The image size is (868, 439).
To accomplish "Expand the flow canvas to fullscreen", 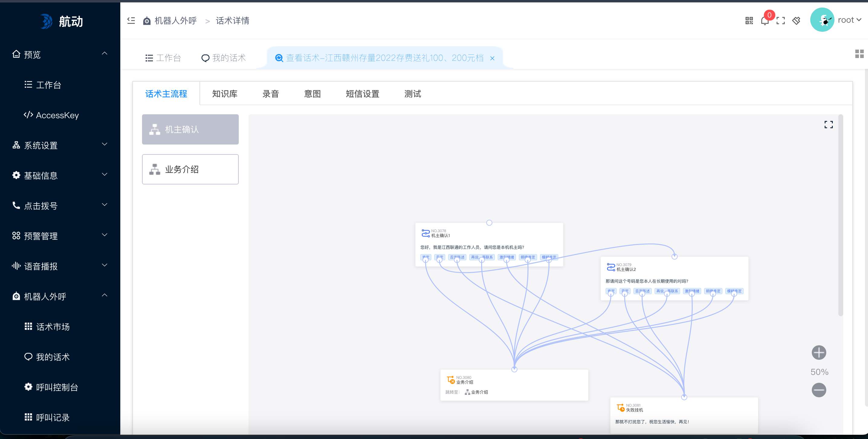I will click(x=828, y=125).
